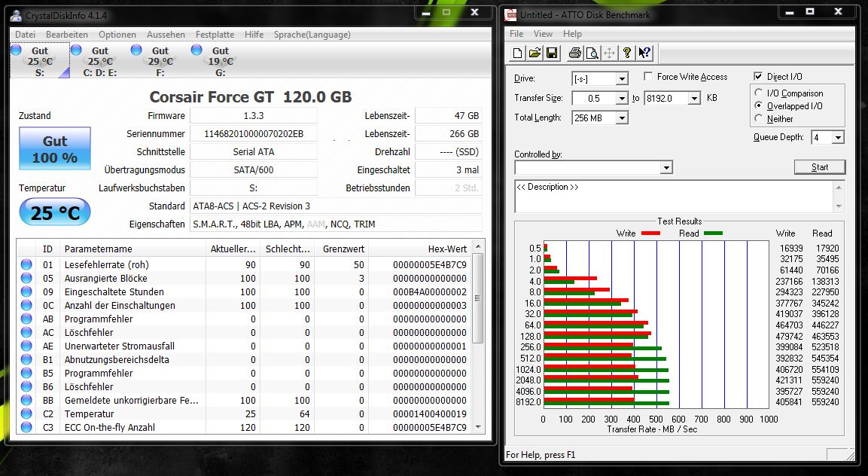Image resolution: width=868 pixels, height=476 pixels.
Task: Open Aussehen menu in CrystalDiskInfo
Action: [166, 35]
